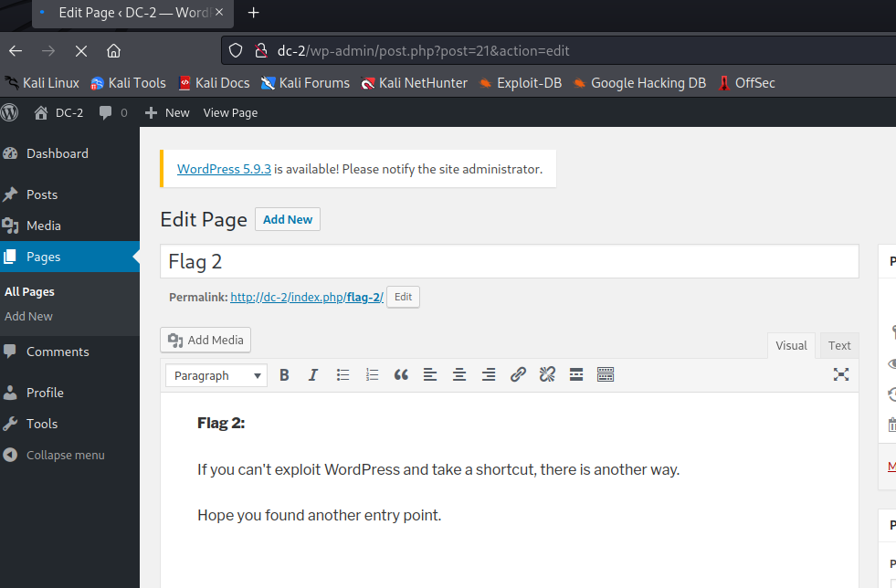
Task: Open the flag-2 permalink URL
Action: coord(307,297)
